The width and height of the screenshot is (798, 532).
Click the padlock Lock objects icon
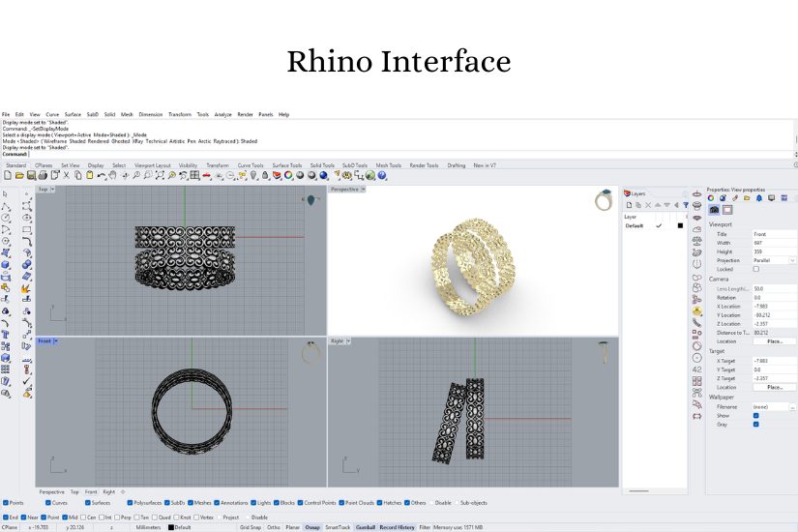click(x=265, y=175)
